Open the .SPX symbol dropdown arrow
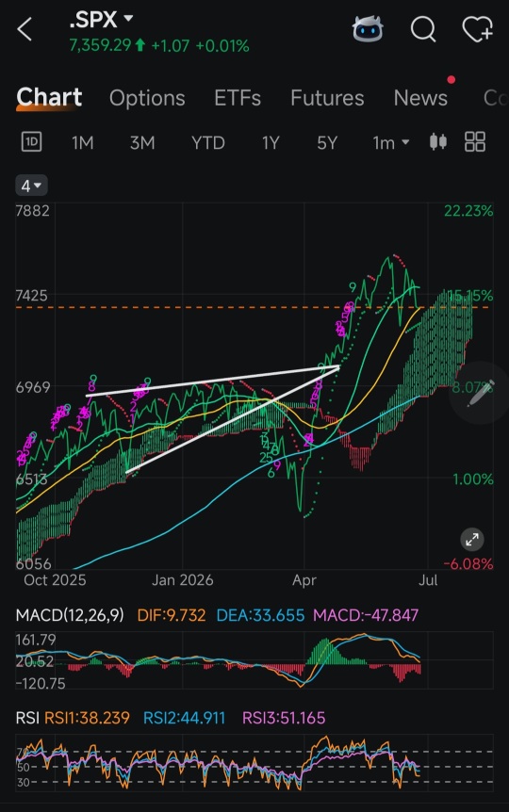Viewport: 509px width, 812px height. click(x=128, y=19)
